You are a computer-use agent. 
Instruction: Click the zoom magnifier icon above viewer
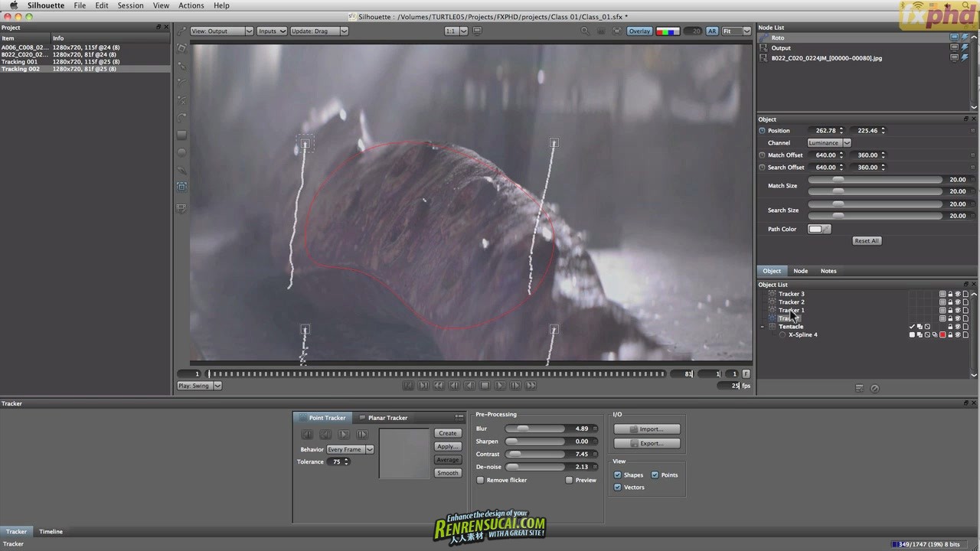[585, 31]
